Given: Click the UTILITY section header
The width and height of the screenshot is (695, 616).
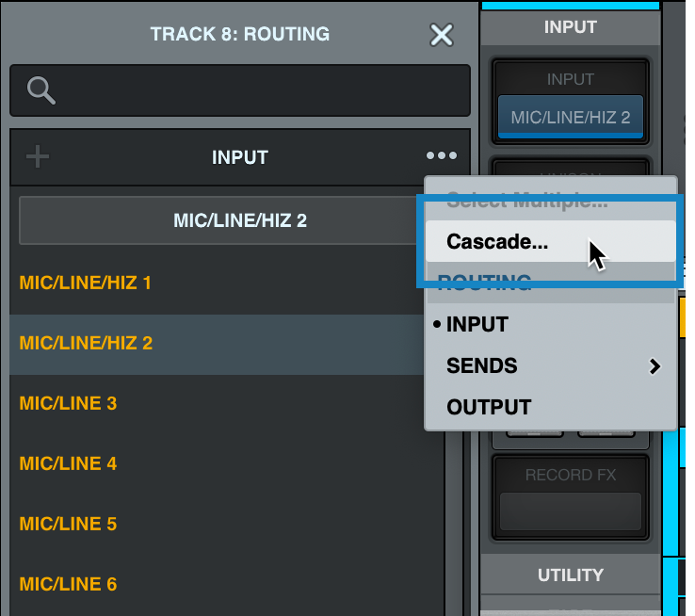Looking at the screenshot, I should (x=571, y=575).
